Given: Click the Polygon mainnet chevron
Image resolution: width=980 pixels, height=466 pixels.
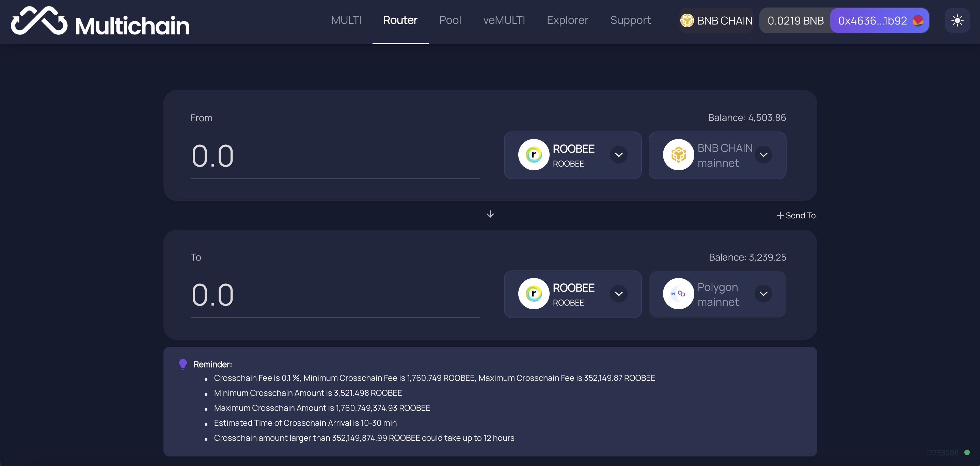Looking at the screenshot, I should coord(763,294).
